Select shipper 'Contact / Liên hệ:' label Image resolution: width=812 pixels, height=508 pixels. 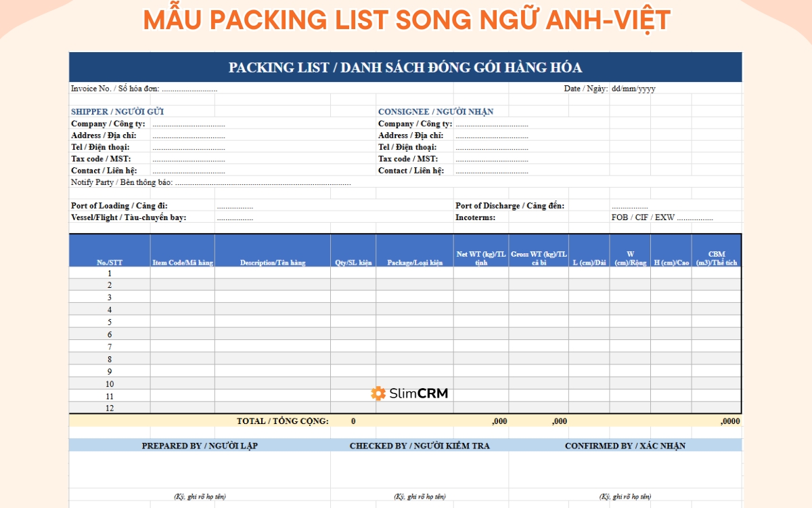[104, 171]
